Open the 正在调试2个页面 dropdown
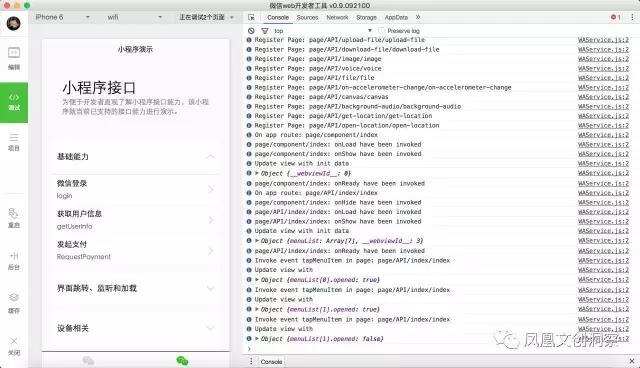This screenshot has width=640, height=368. point(206,17)
